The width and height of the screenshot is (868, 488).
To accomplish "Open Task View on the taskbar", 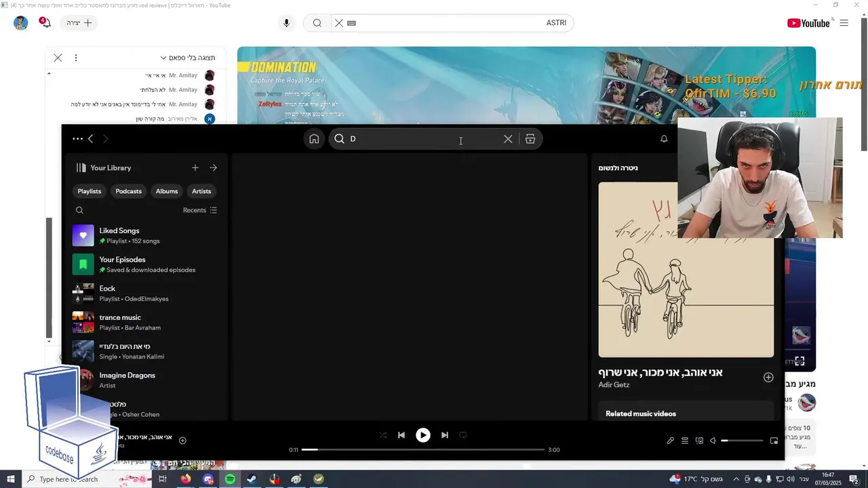I will point(163,479).
